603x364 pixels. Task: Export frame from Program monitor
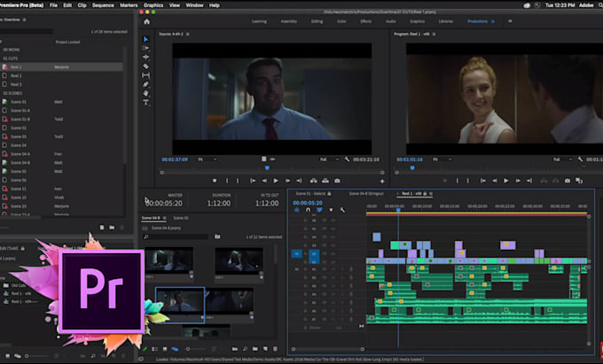(x=568, y=181)
